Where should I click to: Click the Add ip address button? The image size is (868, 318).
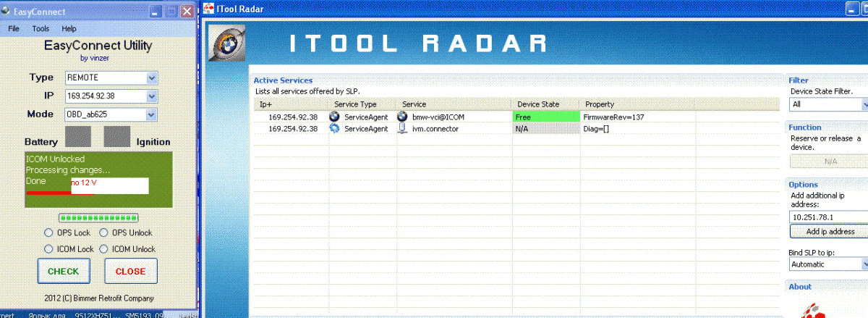(x=829, y=232)
